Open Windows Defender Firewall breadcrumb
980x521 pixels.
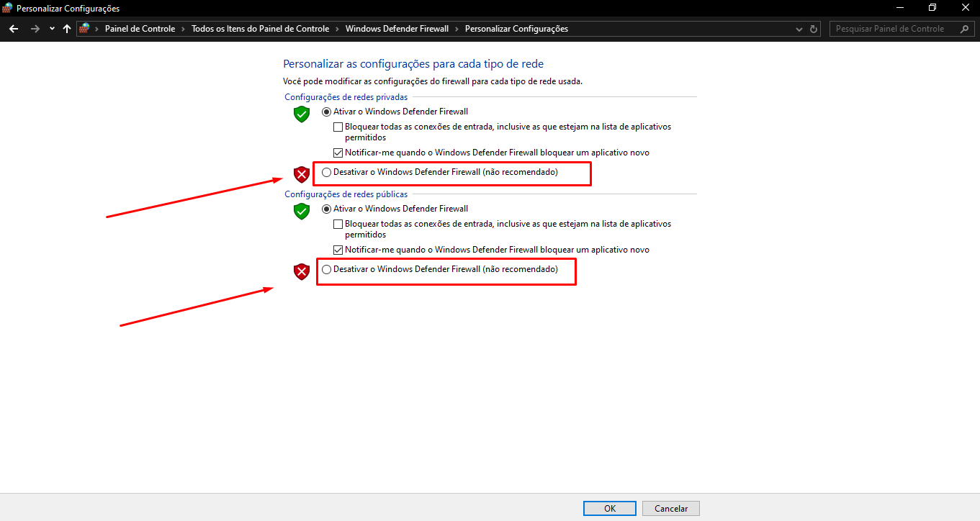[397, 29]
